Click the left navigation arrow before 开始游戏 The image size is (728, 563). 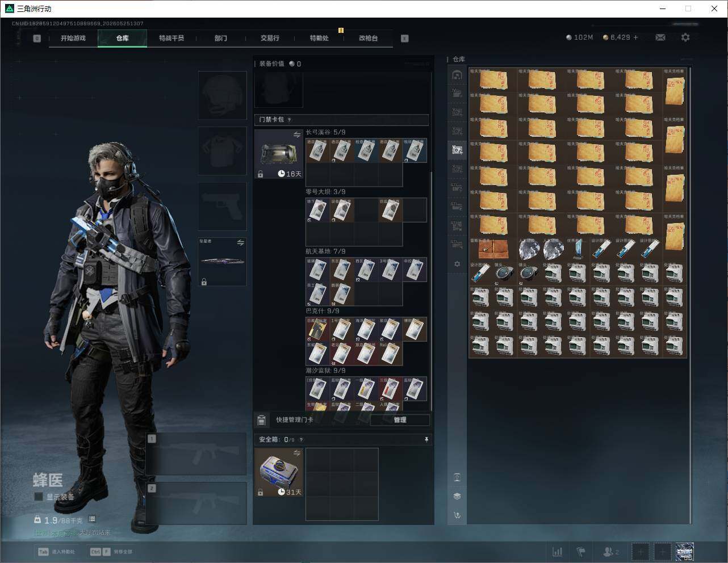[x=37, y=39]
